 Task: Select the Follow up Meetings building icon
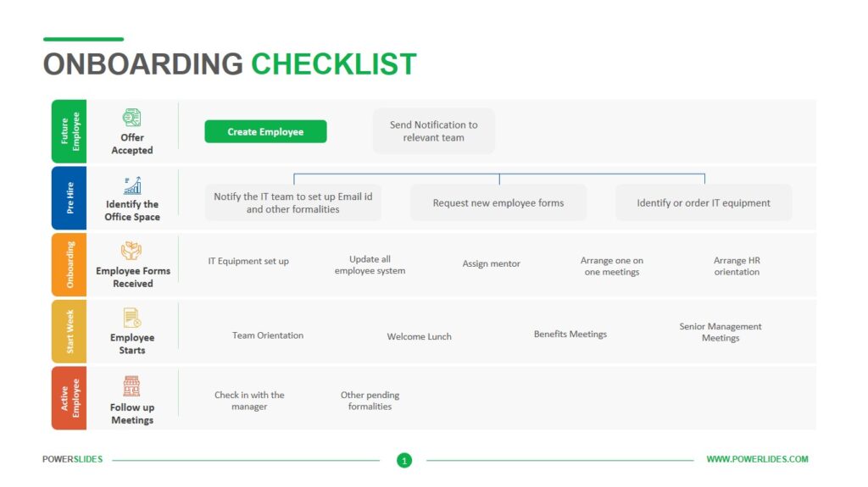(x=131, y=385)
